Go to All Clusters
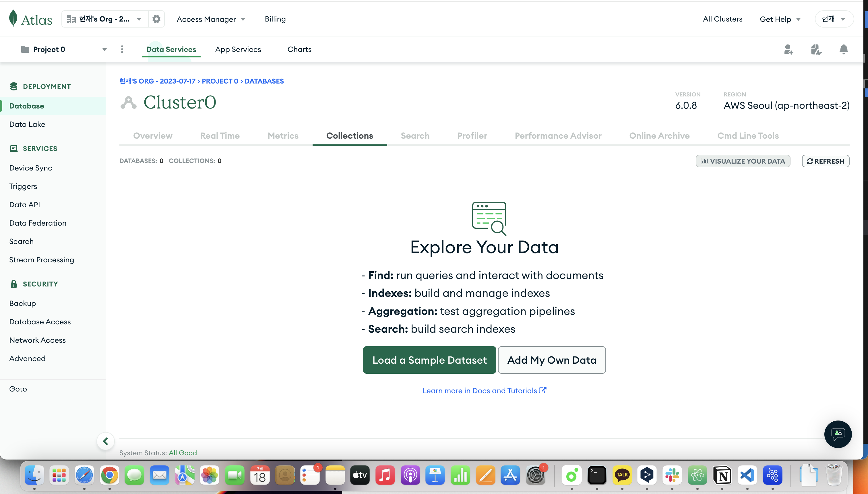Screen dimensions: 868x494 [x=722, y=19]
